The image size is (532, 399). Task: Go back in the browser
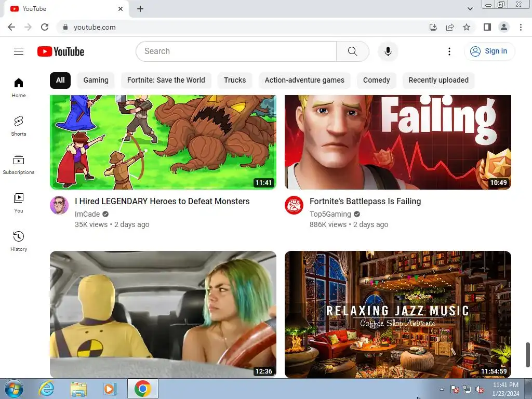[11, 27]
